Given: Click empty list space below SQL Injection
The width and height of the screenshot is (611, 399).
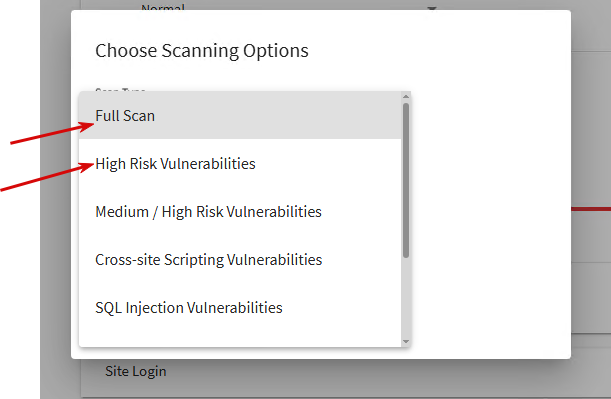Looking at the screenshot, I should coord(240,338).
